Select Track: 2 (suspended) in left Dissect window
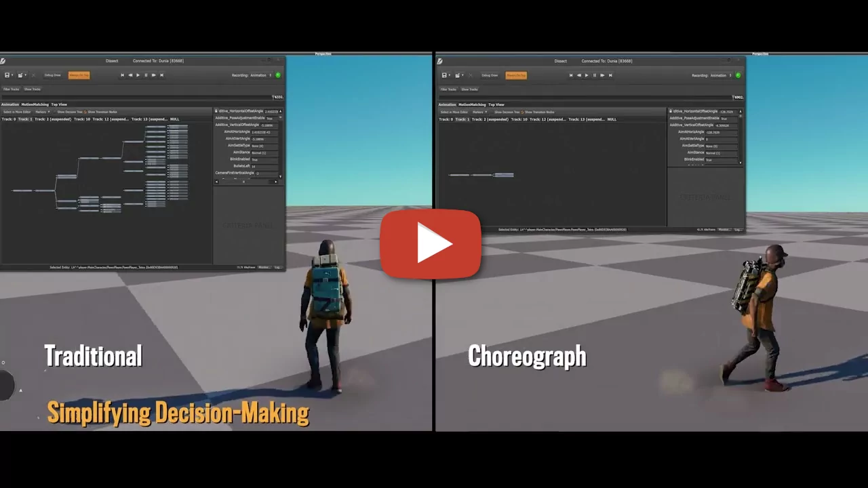The image size is (868, 488). click(53, 119)
